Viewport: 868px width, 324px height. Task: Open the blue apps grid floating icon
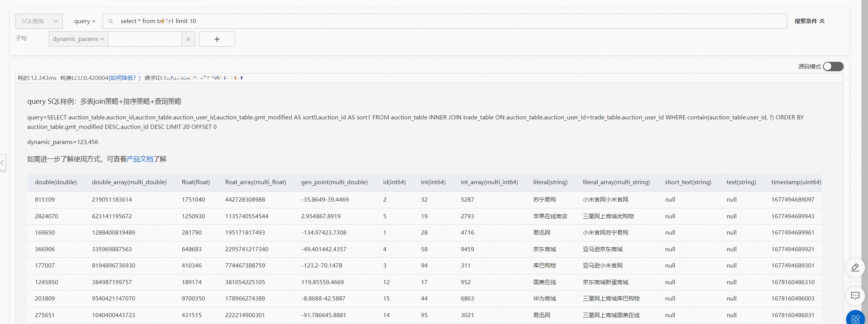click(856, 319)
